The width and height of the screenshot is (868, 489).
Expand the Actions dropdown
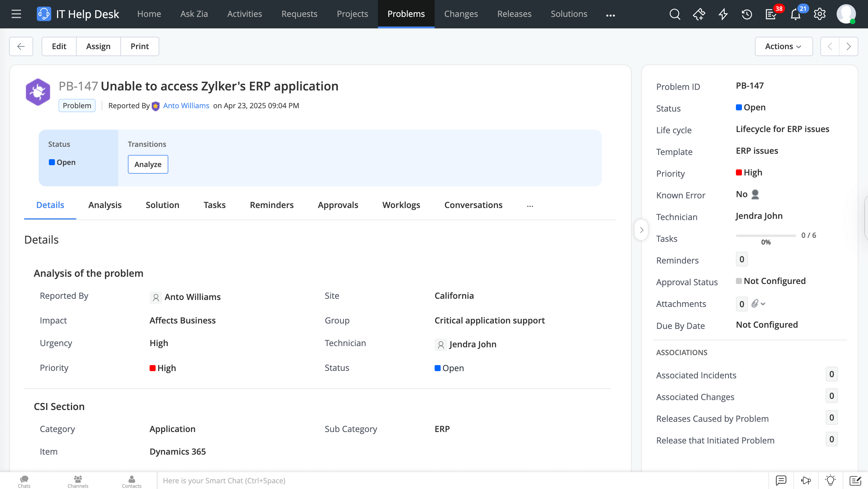click(x=784, y=46)
